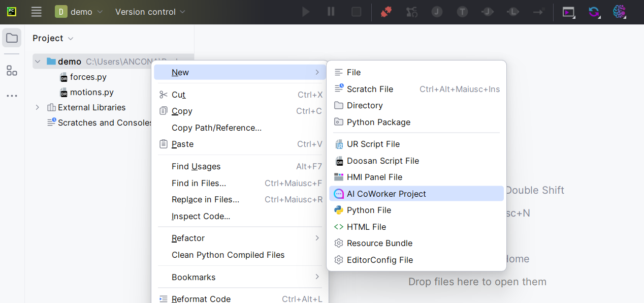Click the circled J toolbar icon
Image resolution: width=644 pixels, height=303 pixels.
pos(437,12)
